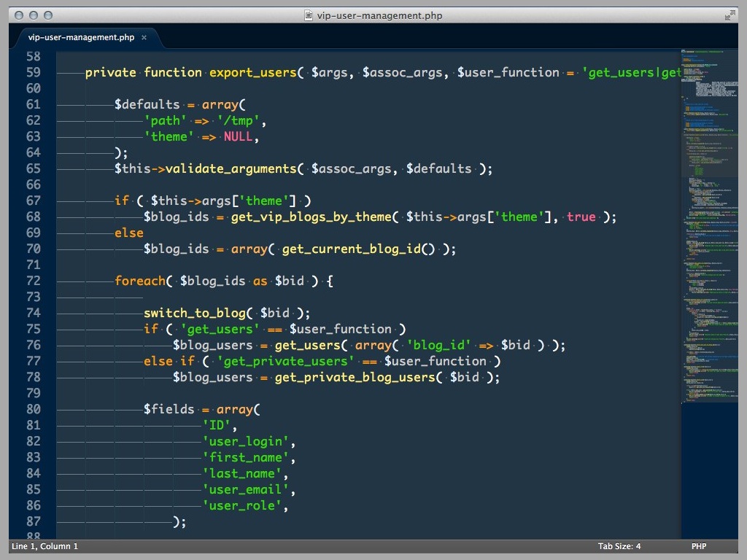Open the Tab Size: 4 indentation menu
This screenshot has height=560, width=747.
(619, 546)
